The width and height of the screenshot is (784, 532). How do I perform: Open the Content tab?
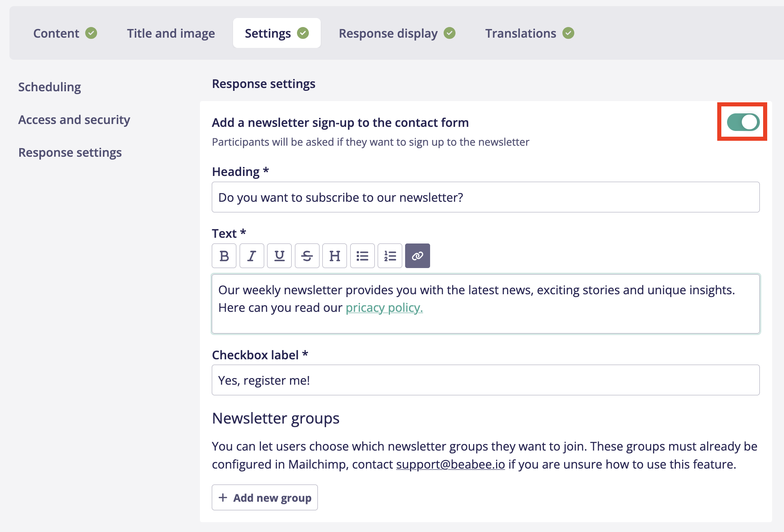tap(65, 33)
